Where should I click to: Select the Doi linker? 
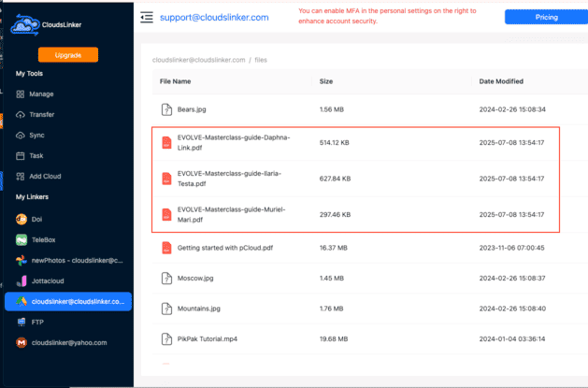pyautogui.click(x=36, y=219)
